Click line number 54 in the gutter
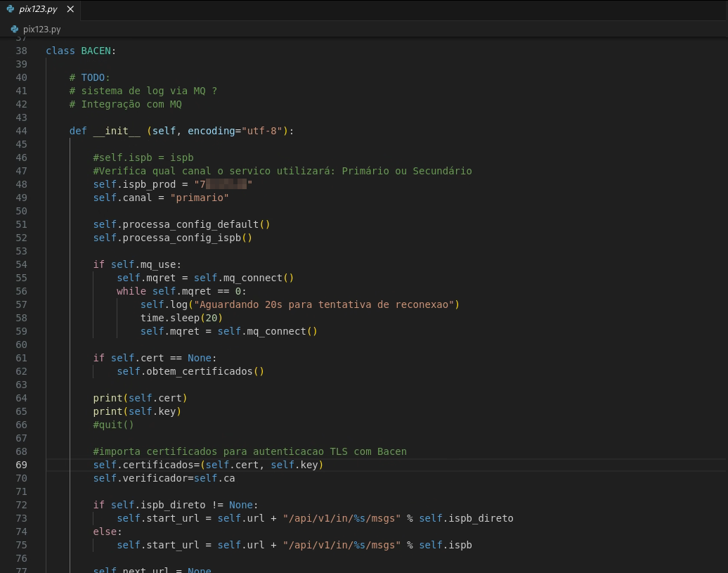 [x=21, y=264]
